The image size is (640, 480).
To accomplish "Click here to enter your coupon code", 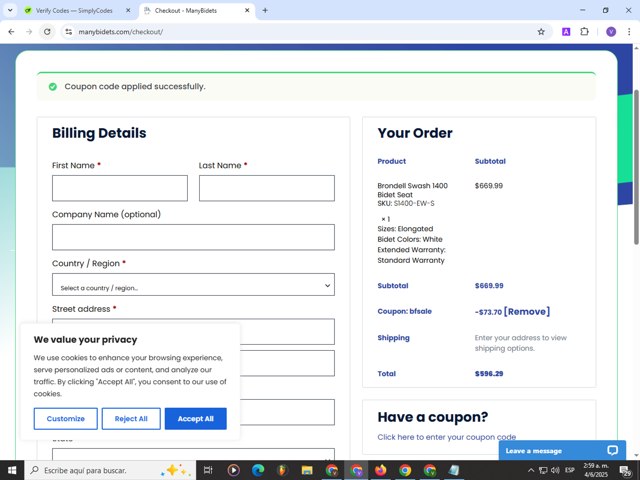I will coord(447,437).
